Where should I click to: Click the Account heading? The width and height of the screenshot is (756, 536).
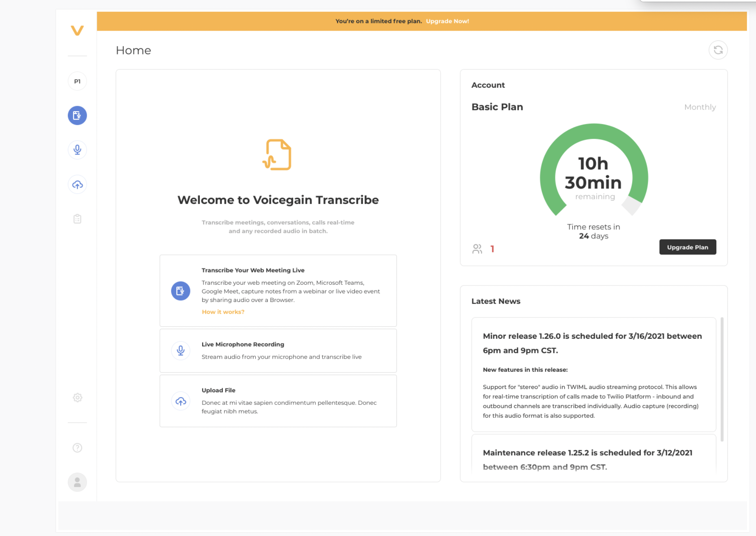(x=488, y=85)
